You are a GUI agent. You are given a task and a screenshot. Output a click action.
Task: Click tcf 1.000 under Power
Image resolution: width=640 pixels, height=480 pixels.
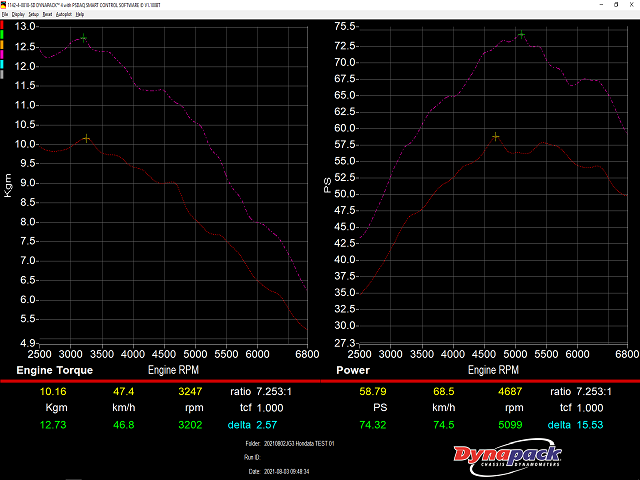click(582, 408)
